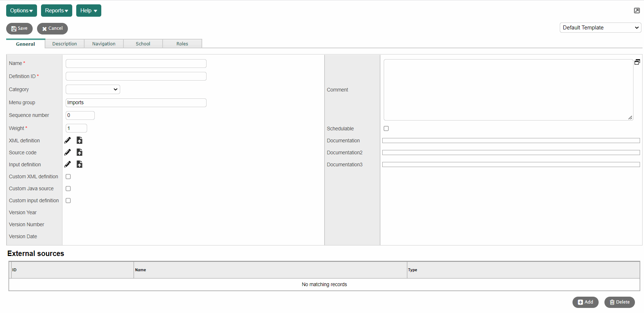Click the Save button
The image size is (644, 313).
(19, 29)
